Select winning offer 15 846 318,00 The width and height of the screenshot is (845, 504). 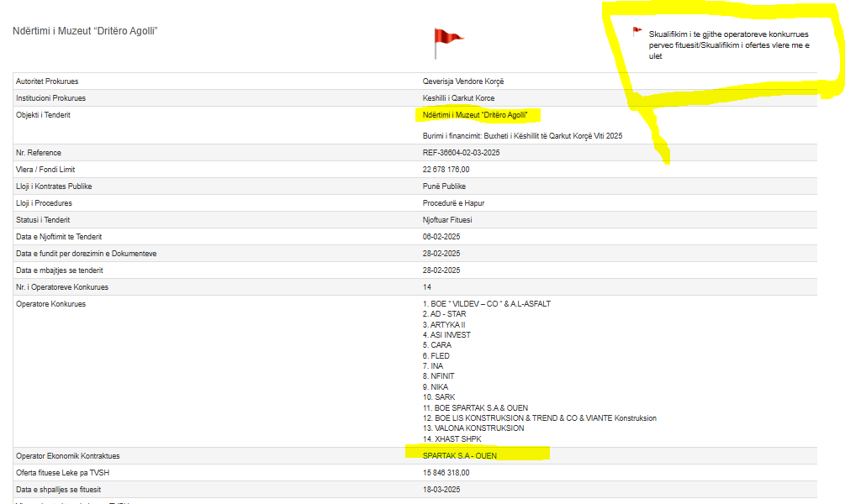[446, 473]
